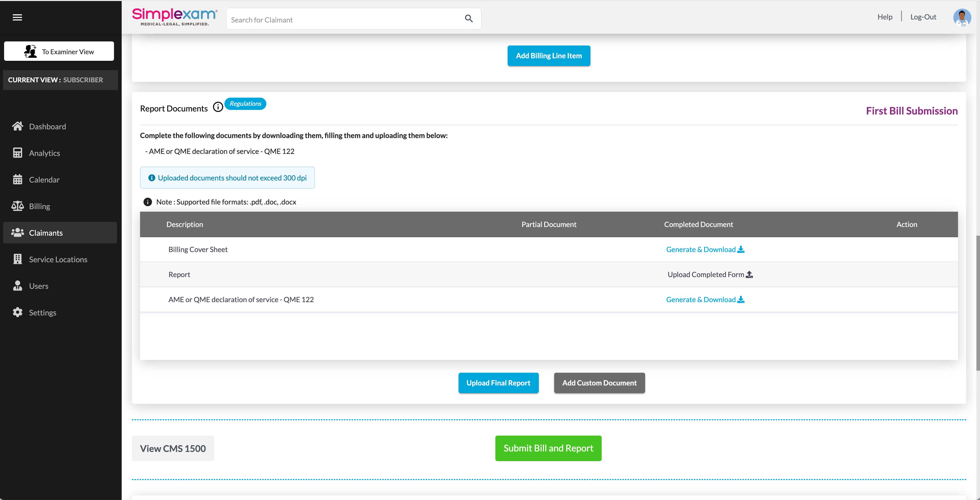Click the search magnifier icon
Viewport: 980px width, 500px height.
point(469,19)
